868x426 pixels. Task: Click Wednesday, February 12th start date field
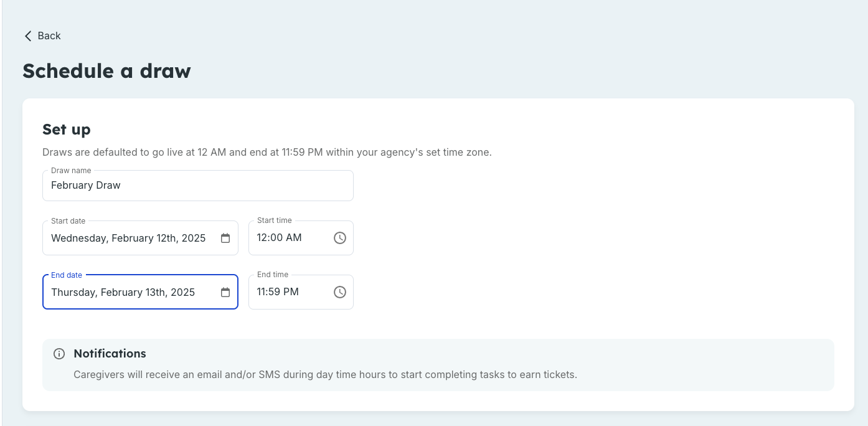pyautogui.click(x=140, y=238)
